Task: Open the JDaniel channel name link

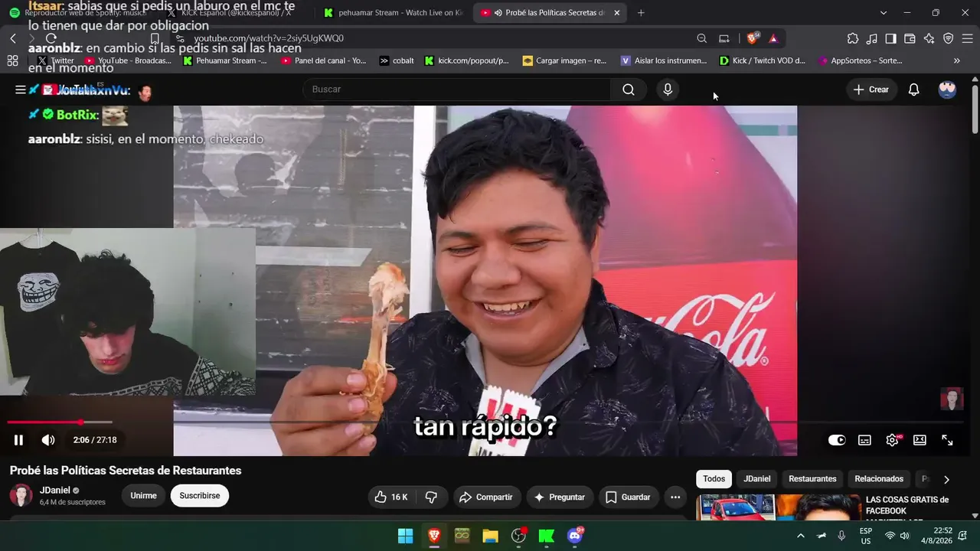Action: (x=54, y=490)
